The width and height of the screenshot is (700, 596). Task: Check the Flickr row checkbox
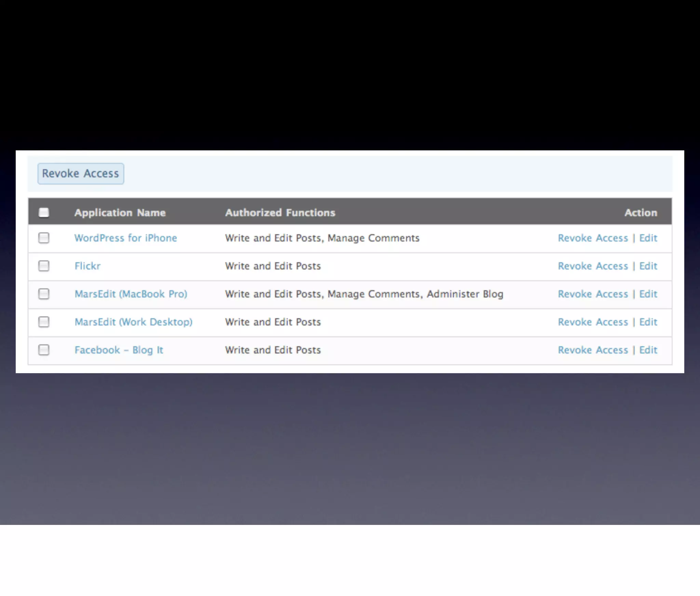[44, 266]
